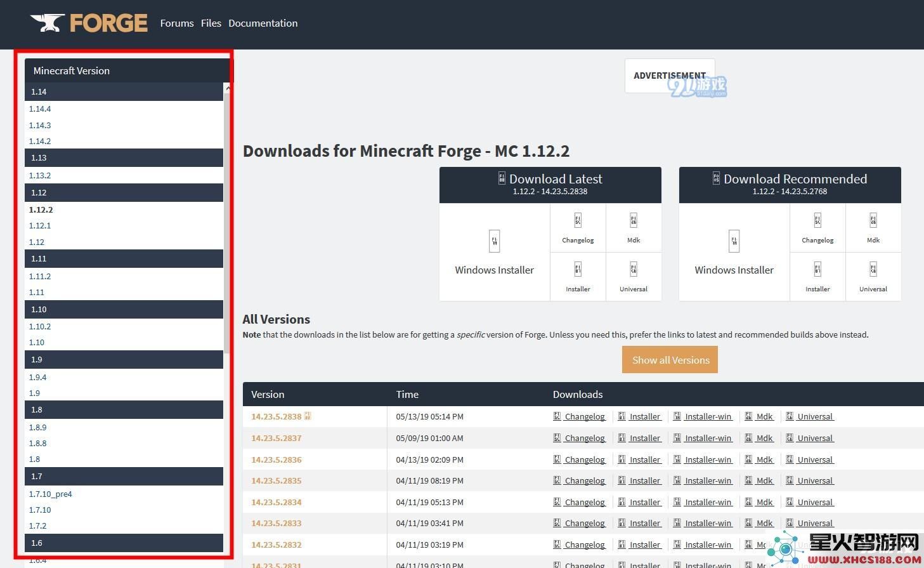Download Installer-win for version 14.23.5.2838

703,416
